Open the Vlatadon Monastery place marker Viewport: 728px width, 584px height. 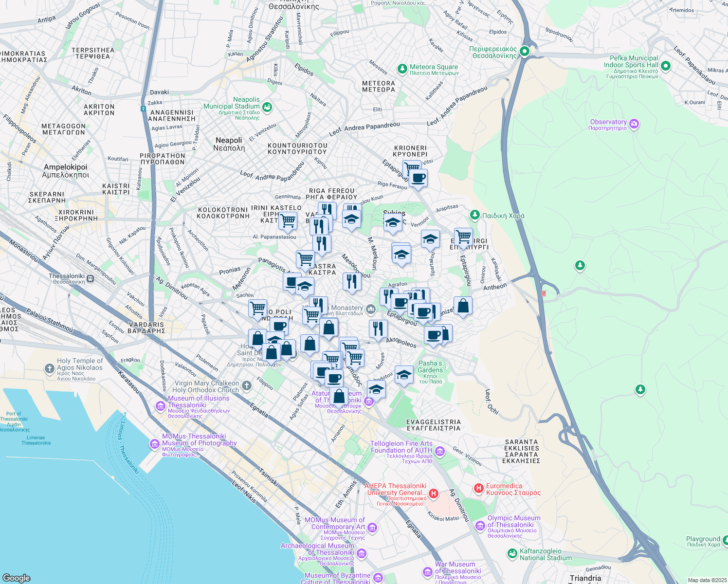pyautogui.click(x=371, y=308)
